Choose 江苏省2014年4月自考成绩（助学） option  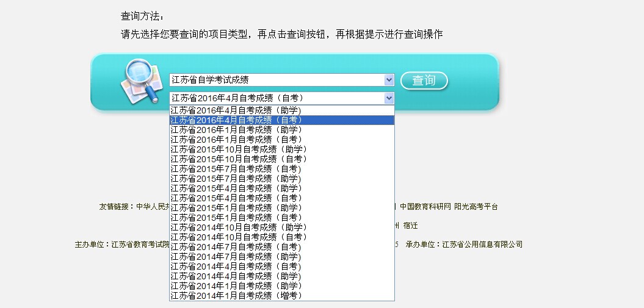click(x=282, y=276)
